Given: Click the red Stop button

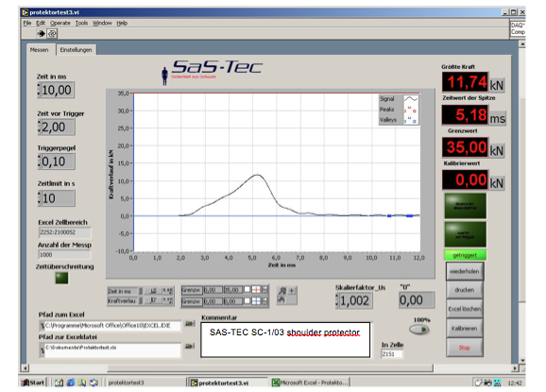Looking at the screenshot, I should (465, 348).
